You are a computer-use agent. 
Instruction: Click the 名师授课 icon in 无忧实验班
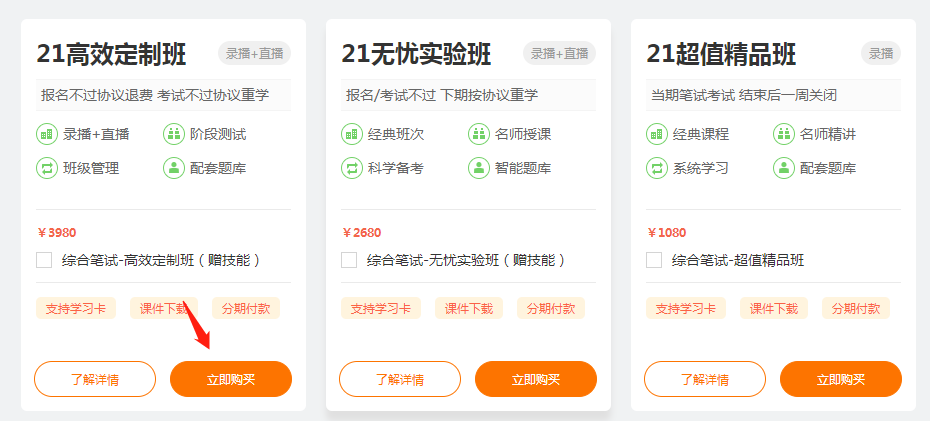click(x=479, y=134)
